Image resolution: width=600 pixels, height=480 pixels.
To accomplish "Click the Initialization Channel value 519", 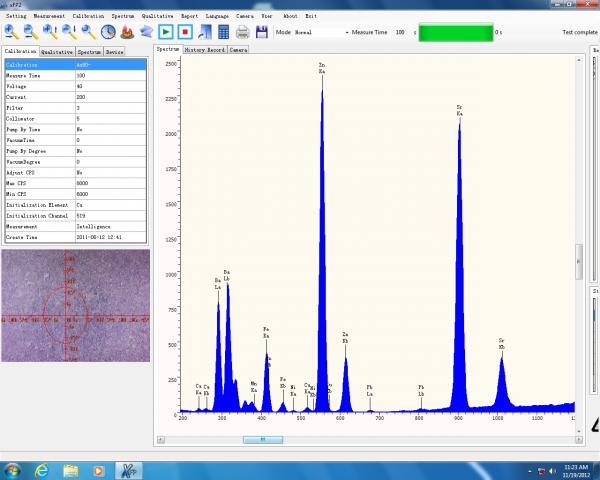I will coord(111,216).
